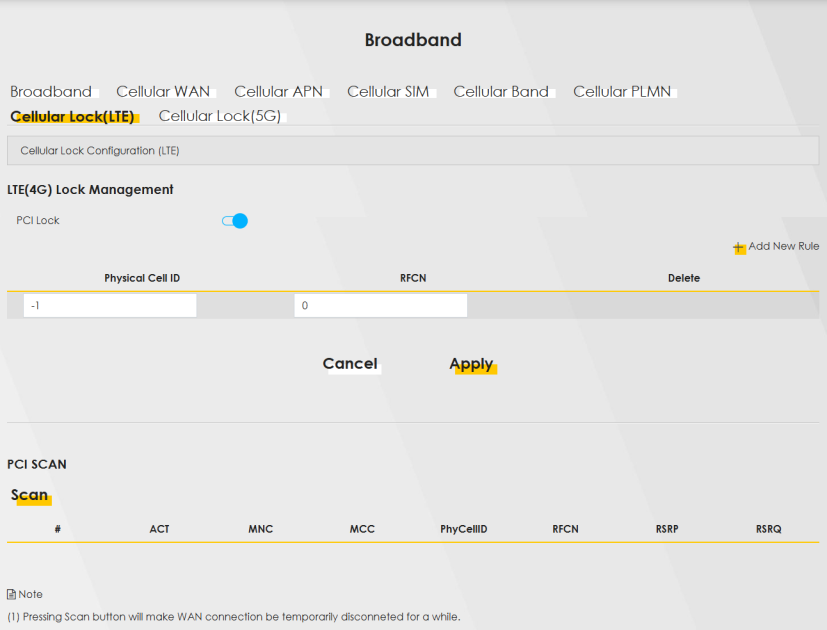Focus the Physical Cell ID input field
Screen dimensions: 827x630
tap(110, 306)
